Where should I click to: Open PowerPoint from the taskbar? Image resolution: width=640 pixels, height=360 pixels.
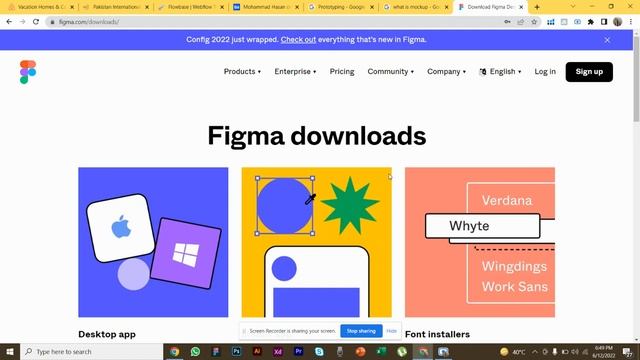[x=360, y=351]
